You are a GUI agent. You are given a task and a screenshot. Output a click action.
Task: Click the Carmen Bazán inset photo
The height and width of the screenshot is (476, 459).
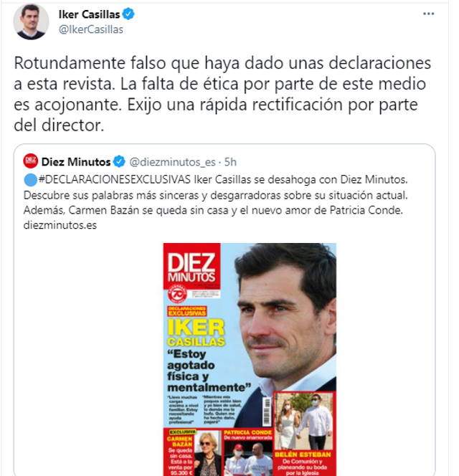click(x=207, y=454)
